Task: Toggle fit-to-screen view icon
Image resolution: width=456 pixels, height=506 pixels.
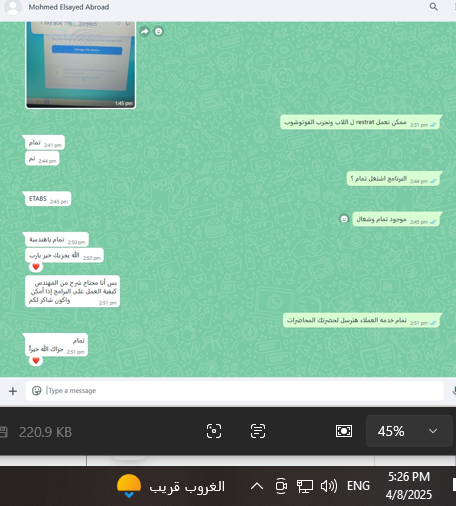Action: coord(344,431)
